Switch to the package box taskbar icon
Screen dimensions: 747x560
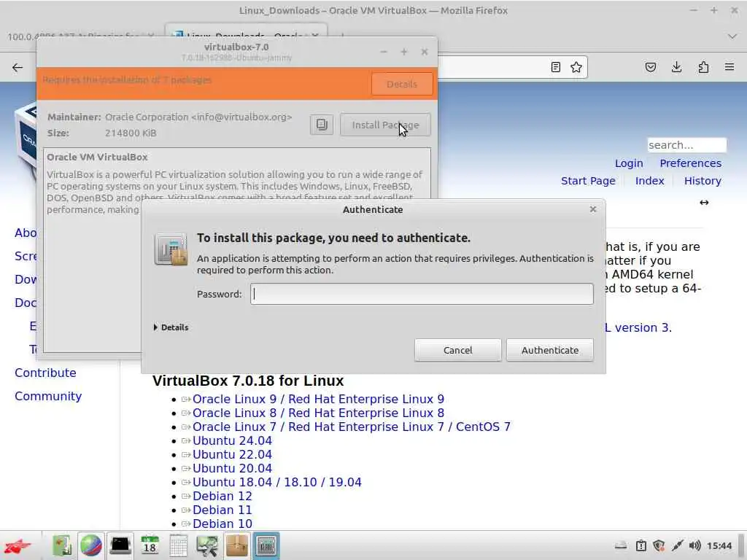(x=237, y=545)
